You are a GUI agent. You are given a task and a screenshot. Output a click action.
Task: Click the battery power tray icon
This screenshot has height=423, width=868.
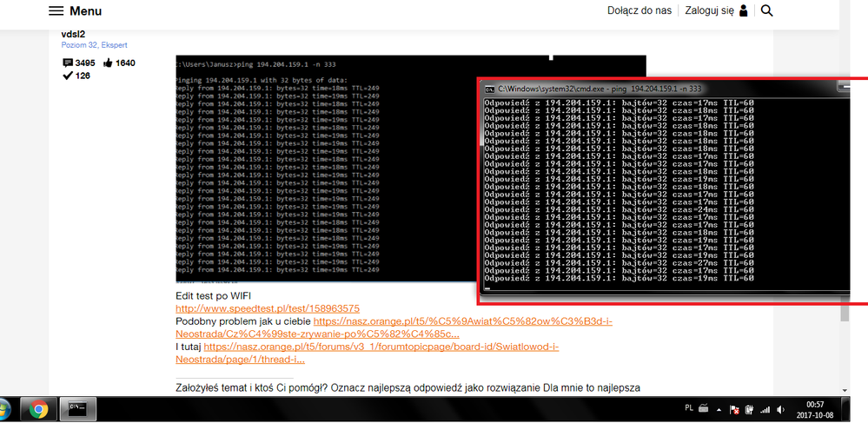pyautogui.click(x=749, y=410)
